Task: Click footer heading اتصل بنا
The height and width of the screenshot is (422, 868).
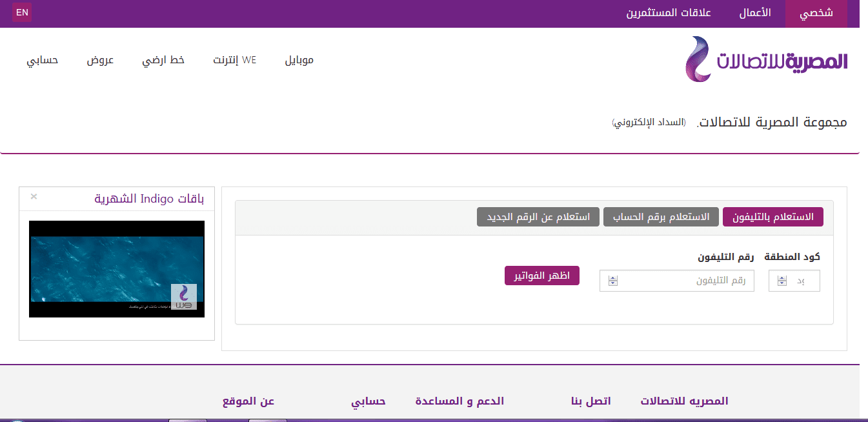Action: click(590, 401)
